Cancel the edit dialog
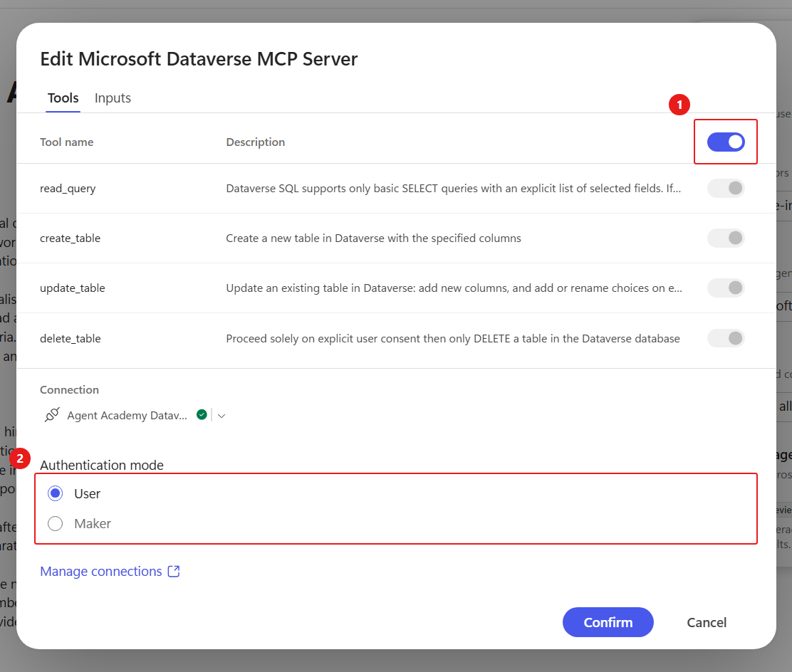This screenshot has width=792, height=672. pyautogui.click(x=706, y=622)
